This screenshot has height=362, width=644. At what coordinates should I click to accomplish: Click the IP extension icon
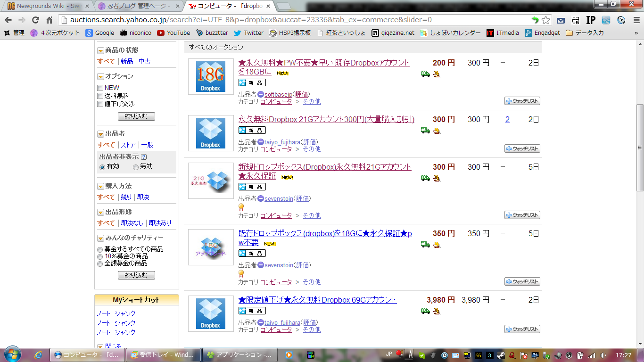(x=591, y=20)
